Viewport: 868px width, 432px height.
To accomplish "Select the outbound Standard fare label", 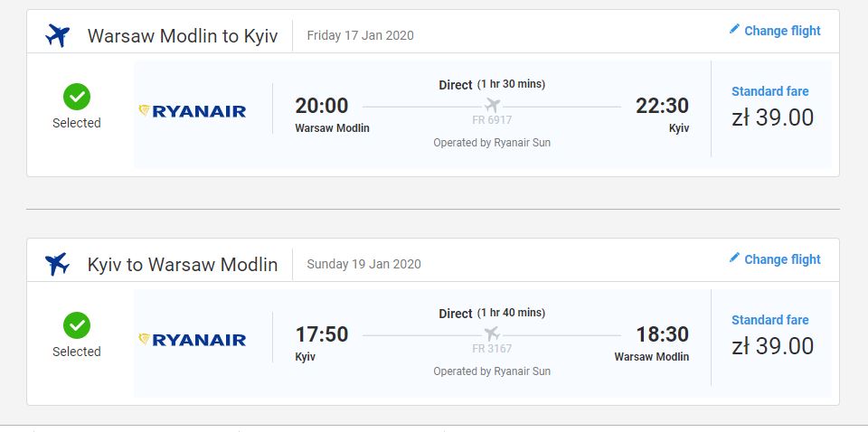I will click(x=770, y=91).
